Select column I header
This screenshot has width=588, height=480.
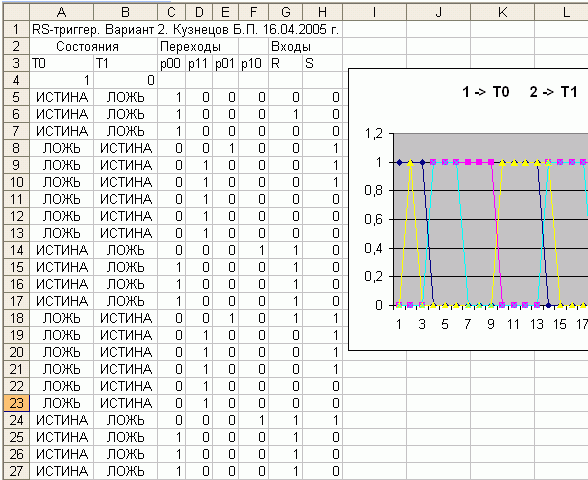374,12
